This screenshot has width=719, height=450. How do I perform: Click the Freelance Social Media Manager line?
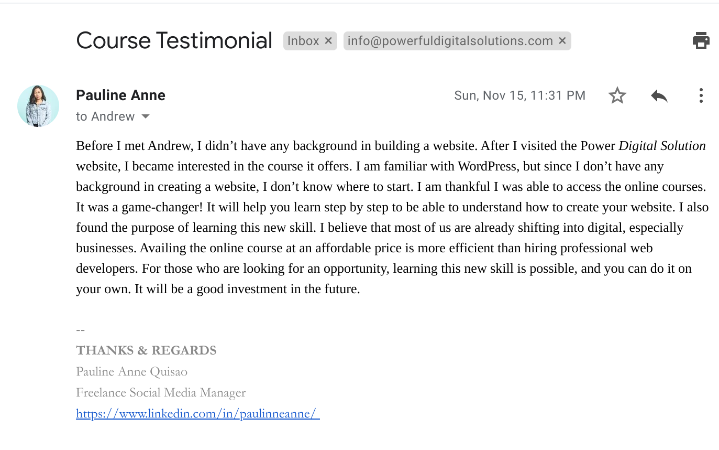(x=160, y=392)
